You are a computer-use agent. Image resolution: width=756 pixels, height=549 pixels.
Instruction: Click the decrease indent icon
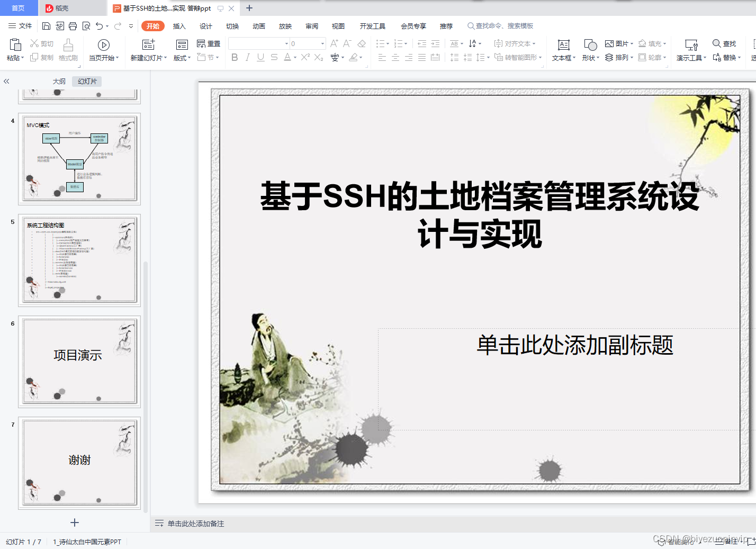pyautogui.click(x=422, y=43)
